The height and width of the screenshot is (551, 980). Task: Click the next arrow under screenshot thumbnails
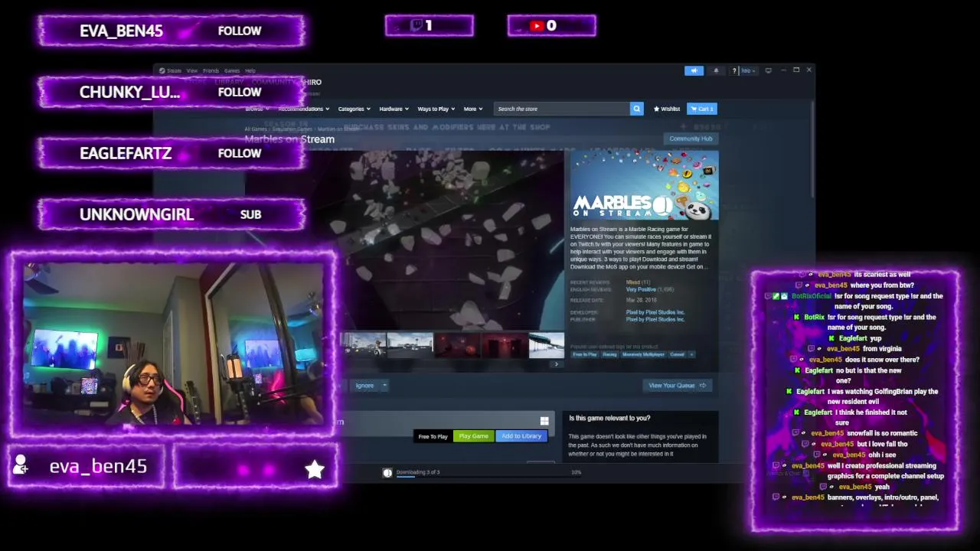pyautogui.click(x=557, y=364)
